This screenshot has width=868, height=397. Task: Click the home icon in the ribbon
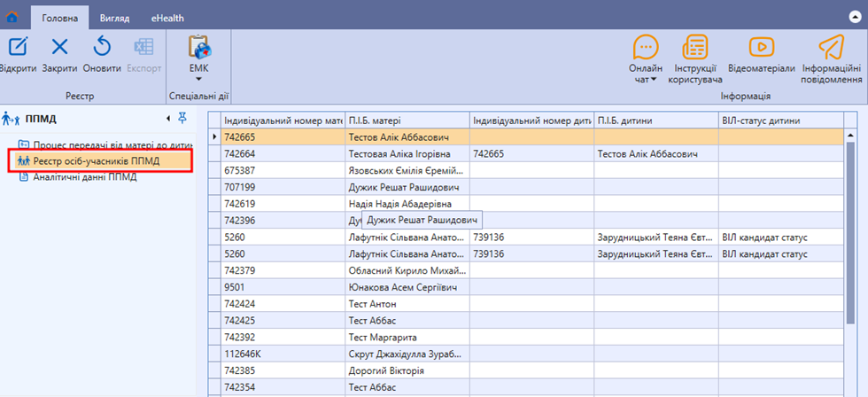click(x=12, y=18)
